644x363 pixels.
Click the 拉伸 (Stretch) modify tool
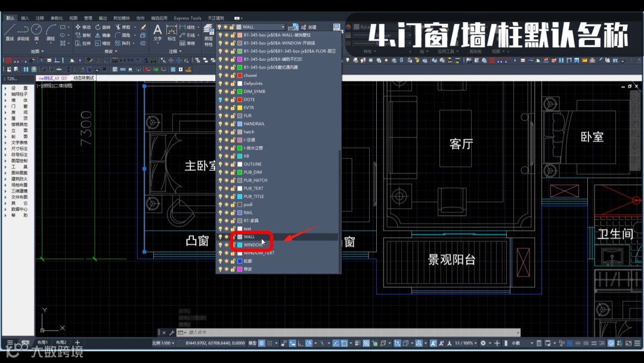click(83, 43)
